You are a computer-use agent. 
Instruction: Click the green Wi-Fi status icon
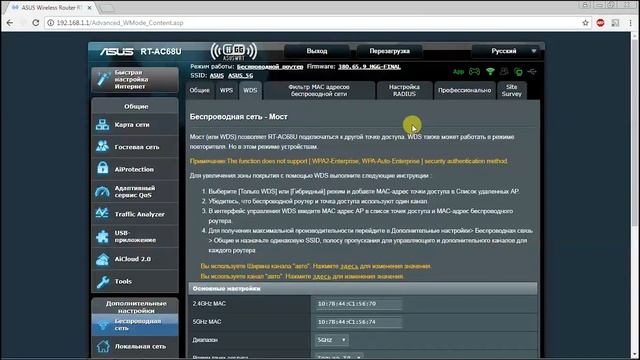[x=490, y=72]
